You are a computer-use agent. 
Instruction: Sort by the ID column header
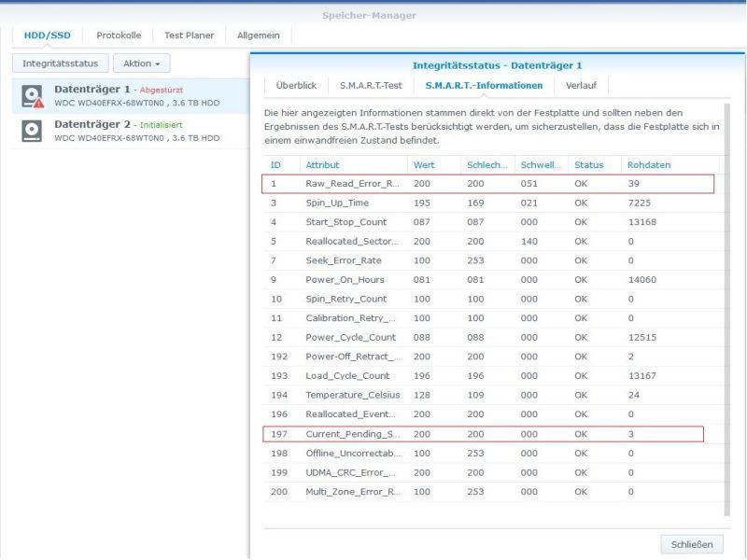coord(282,165)
